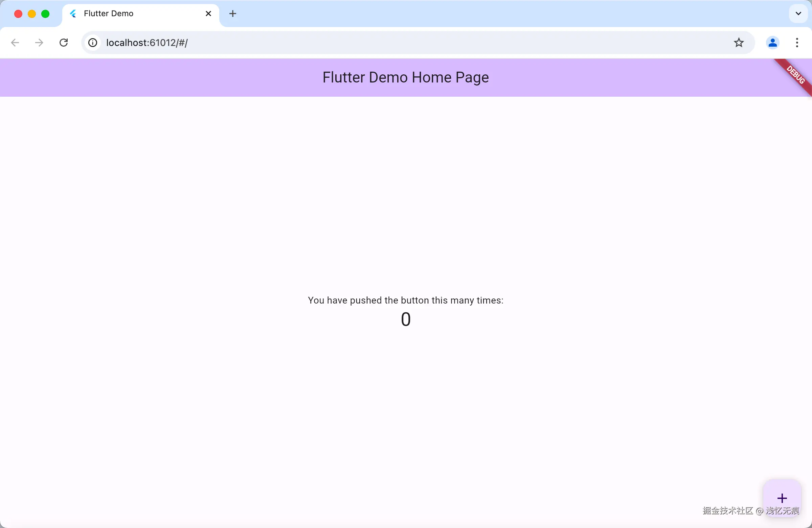This screenshot has height=528, width=812.
Task: Click the forward navigation arrow
Action: [39, 43]
